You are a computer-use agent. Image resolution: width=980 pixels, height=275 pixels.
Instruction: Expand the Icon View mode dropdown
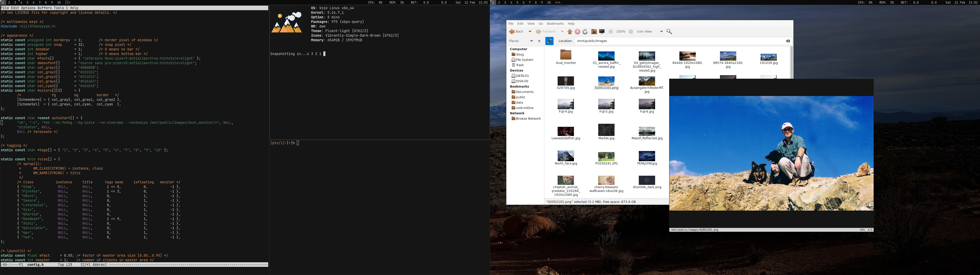pos(661,32)
